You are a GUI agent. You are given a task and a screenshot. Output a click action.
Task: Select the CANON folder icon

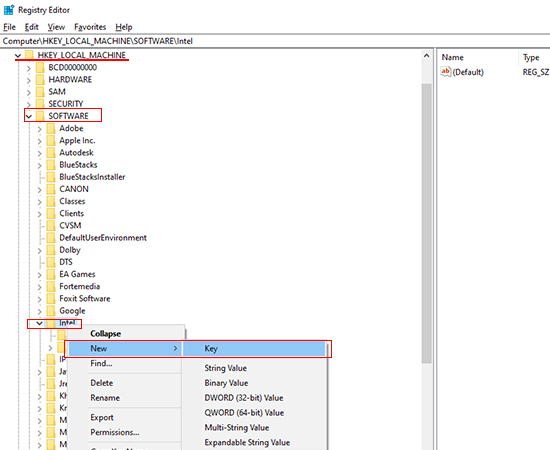click(x=51, y=189)
